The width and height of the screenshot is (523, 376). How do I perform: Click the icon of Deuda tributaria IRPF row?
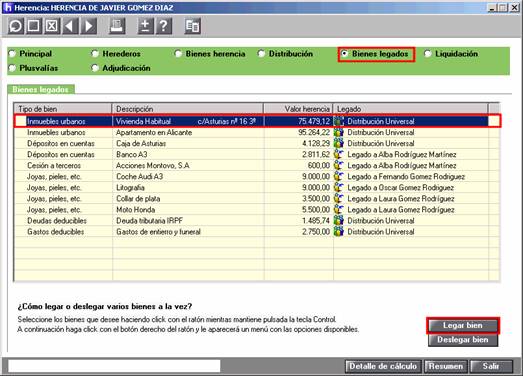(x=339, y=221)
